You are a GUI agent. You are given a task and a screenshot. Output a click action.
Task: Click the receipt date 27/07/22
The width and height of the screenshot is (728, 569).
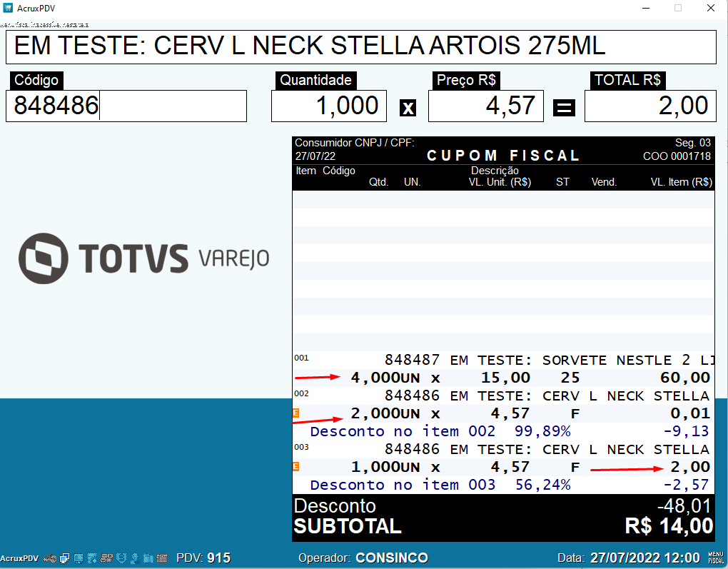(x=315, y=156)
